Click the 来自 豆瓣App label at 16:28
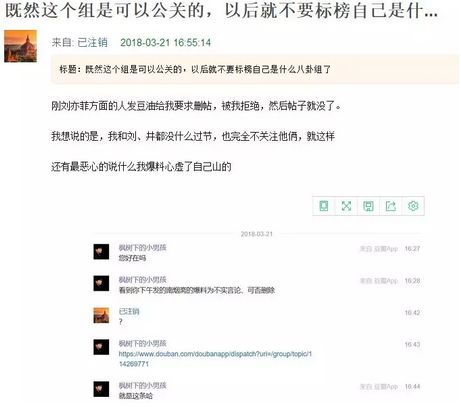 pyautogui.click(x=379, y=281)
